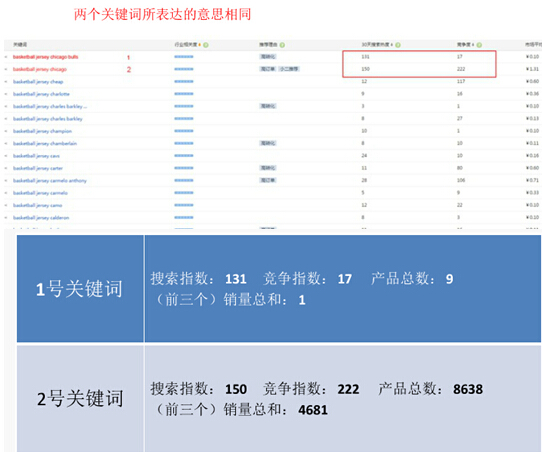
Task: Click relevance bar for basketball jersey chicago bulls
Action: pyautogui.click(x=184, y=57)
